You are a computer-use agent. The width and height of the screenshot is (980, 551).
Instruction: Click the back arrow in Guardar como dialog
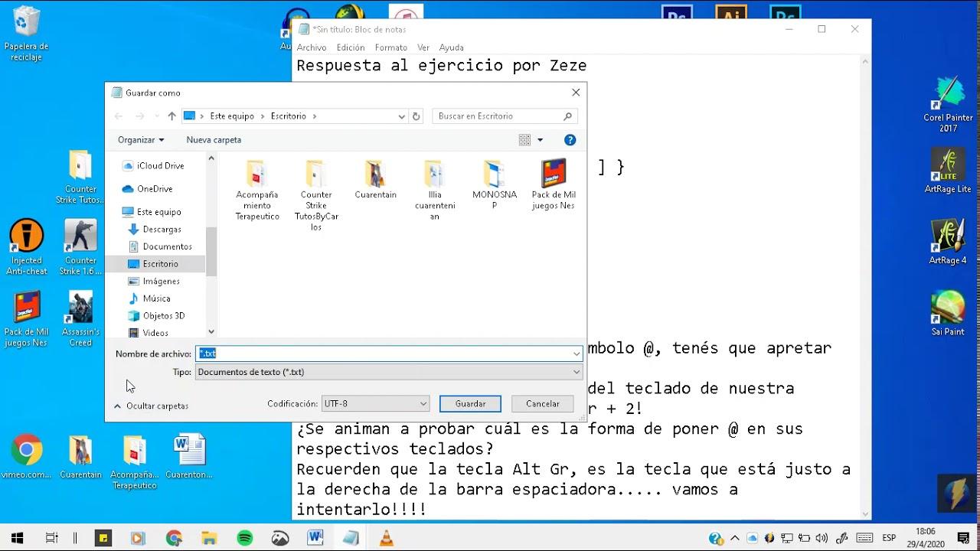click(118, 116)
